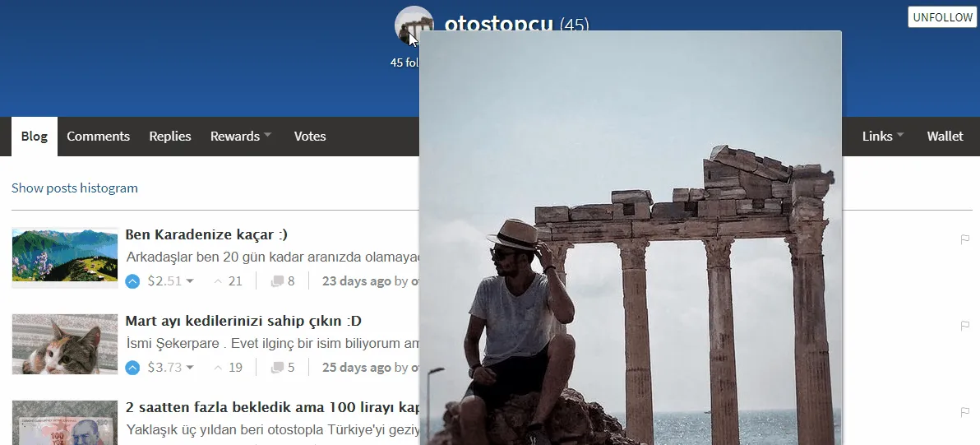
Task: Show voters list for 21 votes
Action: [228, 281]
